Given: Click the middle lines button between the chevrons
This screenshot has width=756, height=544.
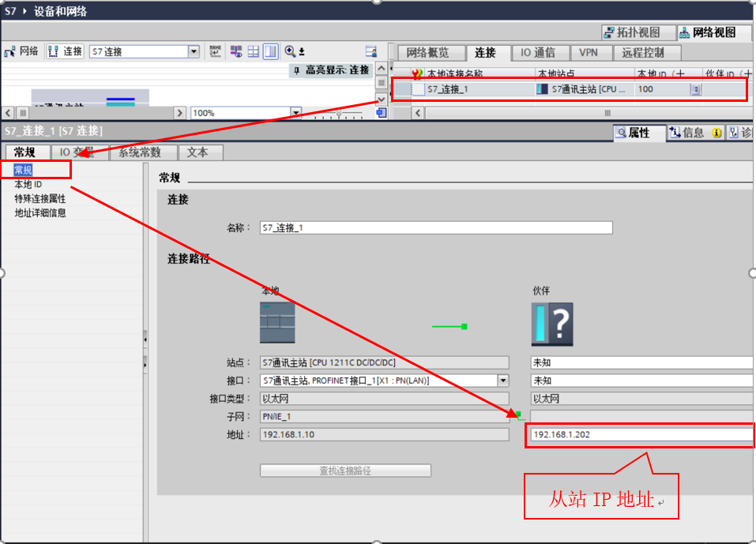Looking at the screenshot, I should click(x=381, y=82).
